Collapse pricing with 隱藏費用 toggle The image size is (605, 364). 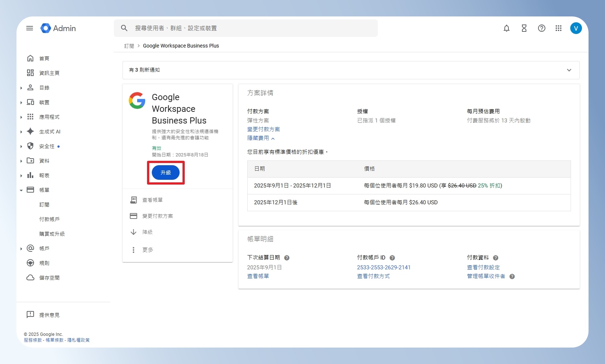click(261, 138)
